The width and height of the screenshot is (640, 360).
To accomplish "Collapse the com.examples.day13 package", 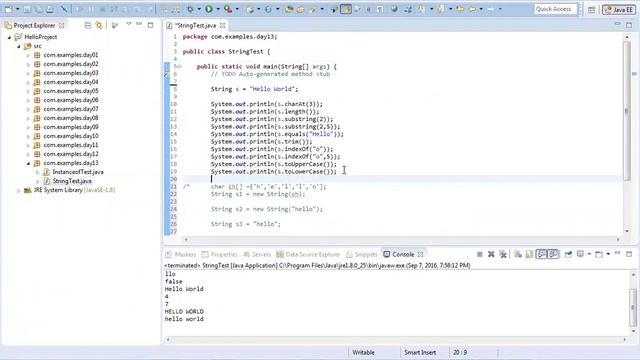I will [x=28, y=163].
